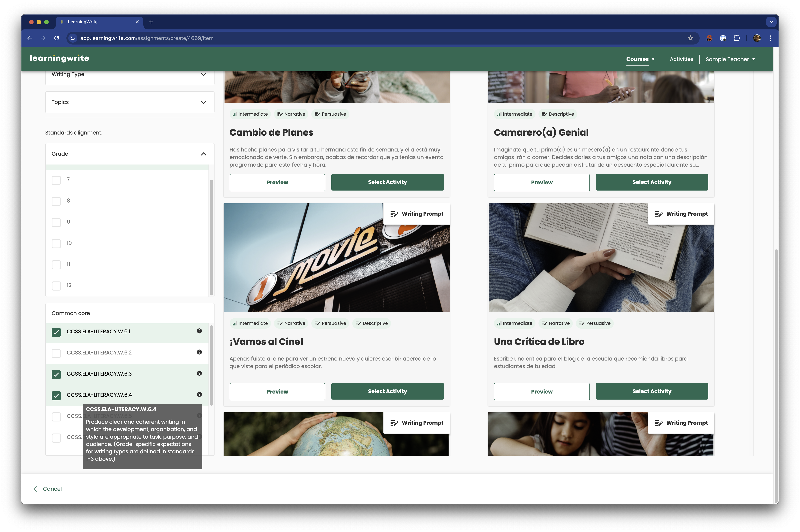Select the Narrative tag on Cambio de Planes
This screenshot has height=532, width=800.
pos(291,114)
